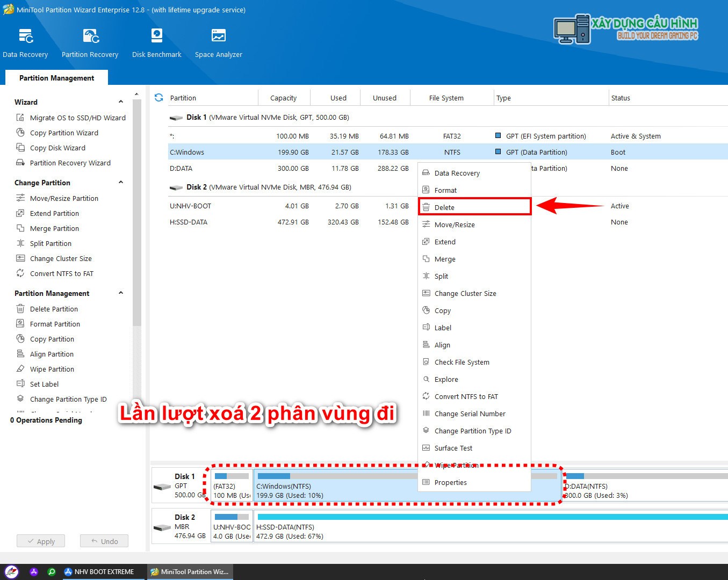Choose Split in the context menu
This screenshot has height=580, width=728.
474,276
